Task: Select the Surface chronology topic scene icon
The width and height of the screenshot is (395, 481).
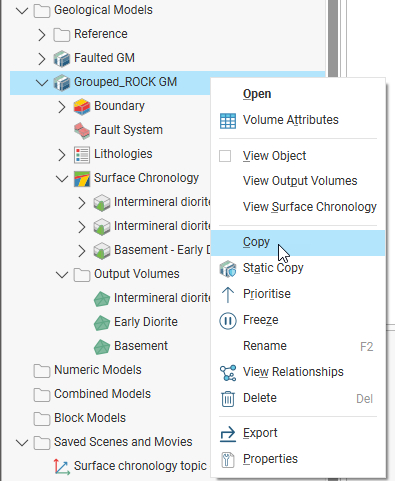Action: [x=62, y=466]
